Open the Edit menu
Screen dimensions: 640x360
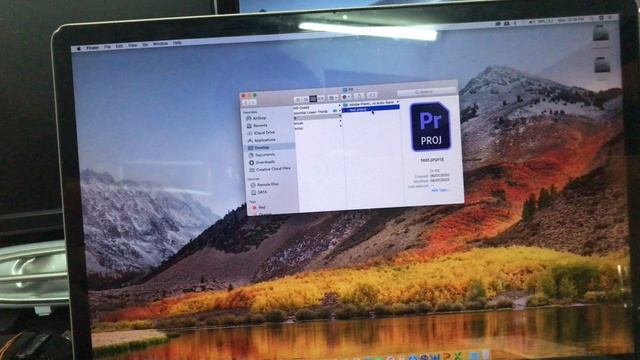pyautogui.click(x=120, y=46)
